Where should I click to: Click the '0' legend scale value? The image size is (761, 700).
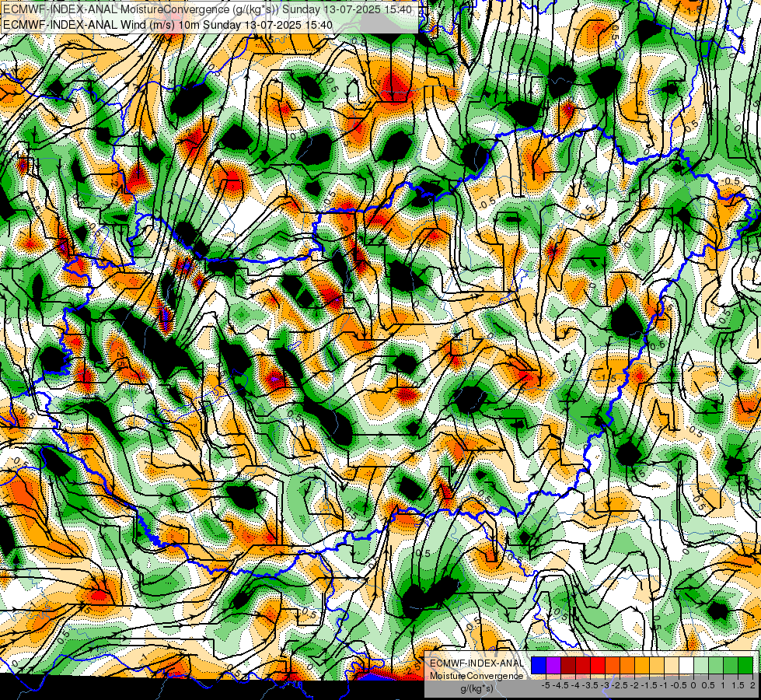click(693, 685)
